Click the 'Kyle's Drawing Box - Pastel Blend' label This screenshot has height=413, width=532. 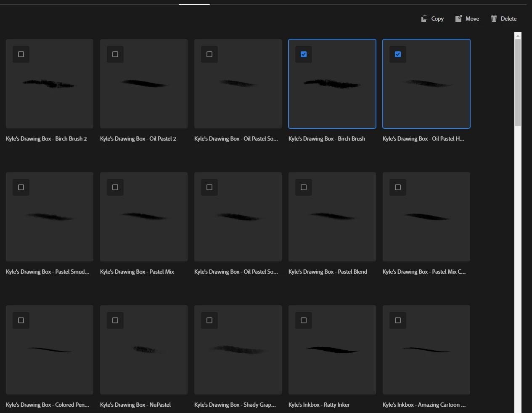pyautogui.click(x=328, y=272)
